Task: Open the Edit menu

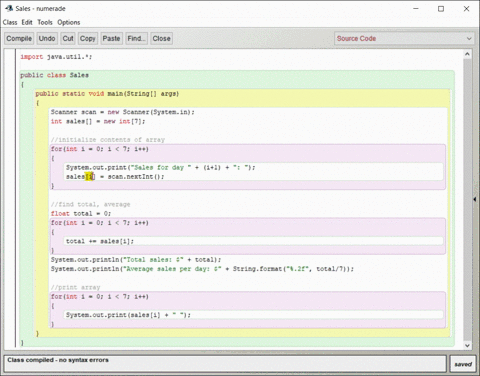Action: [x=27, y=22]
